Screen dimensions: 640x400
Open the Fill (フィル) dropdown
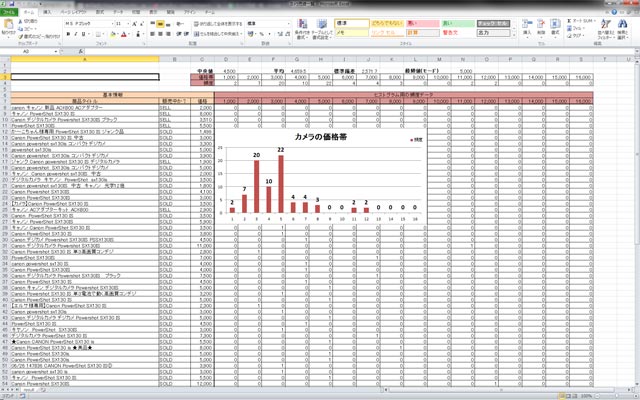coord(576,28)
